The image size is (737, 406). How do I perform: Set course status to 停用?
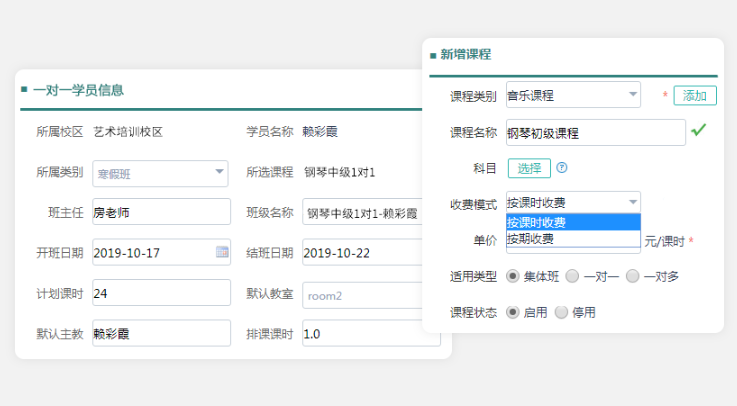560,312
